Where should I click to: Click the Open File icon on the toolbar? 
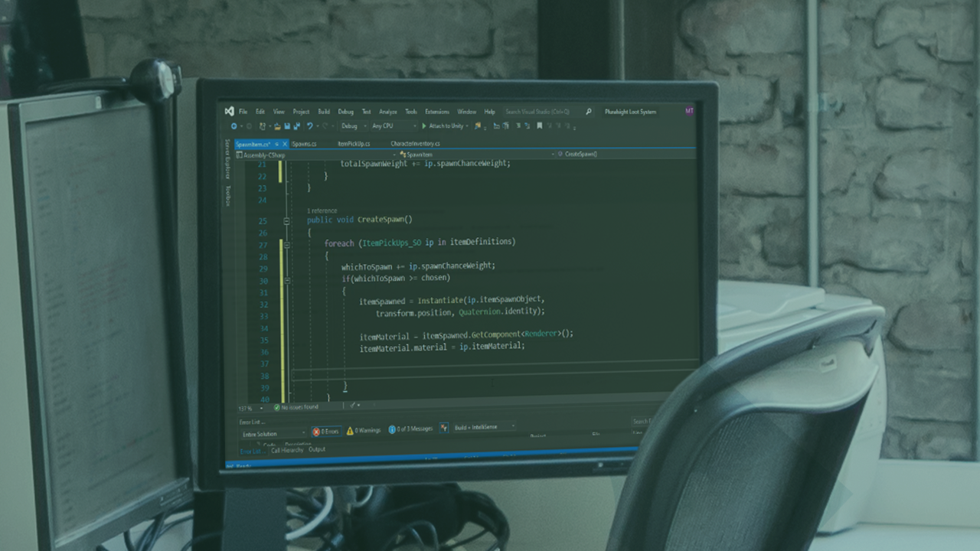tap(277, 125)
